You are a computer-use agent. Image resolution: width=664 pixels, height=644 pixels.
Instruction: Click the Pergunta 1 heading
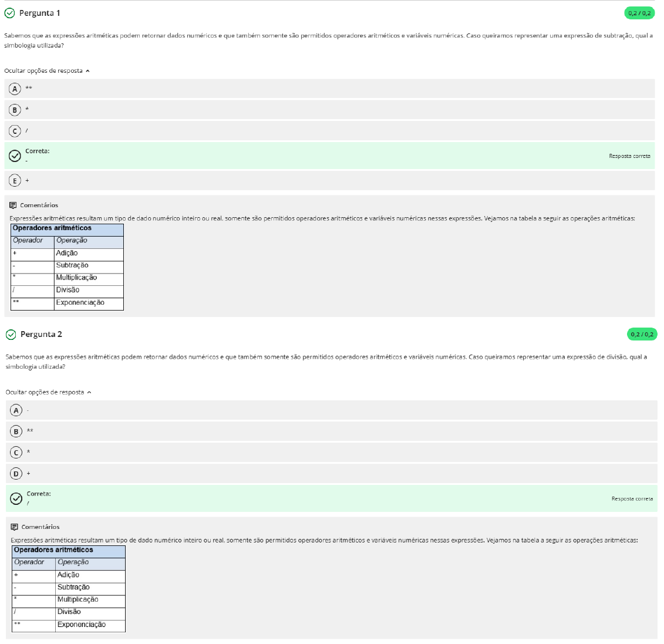click(39, 13)
